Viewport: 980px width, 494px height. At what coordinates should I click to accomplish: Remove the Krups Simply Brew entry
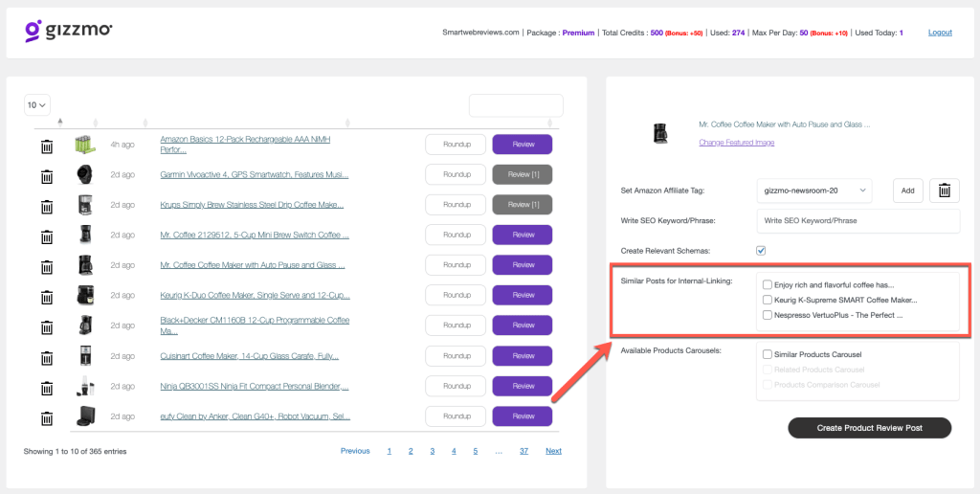pos(46,206)
